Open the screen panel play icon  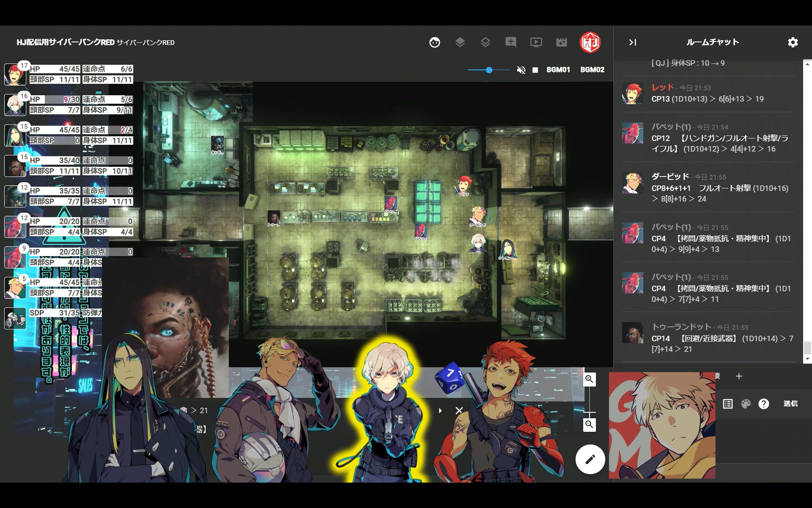point(536,42)
